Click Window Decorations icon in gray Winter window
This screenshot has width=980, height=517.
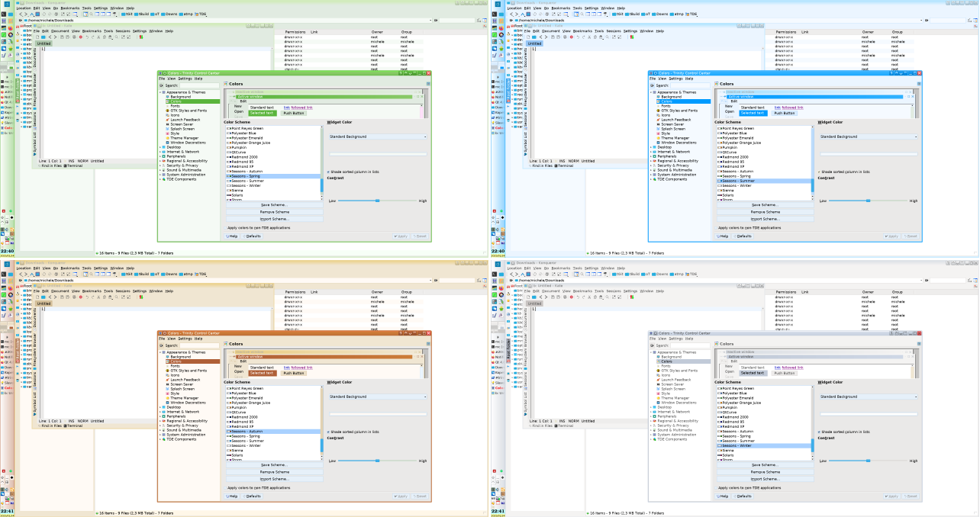(x=658, y=403)
